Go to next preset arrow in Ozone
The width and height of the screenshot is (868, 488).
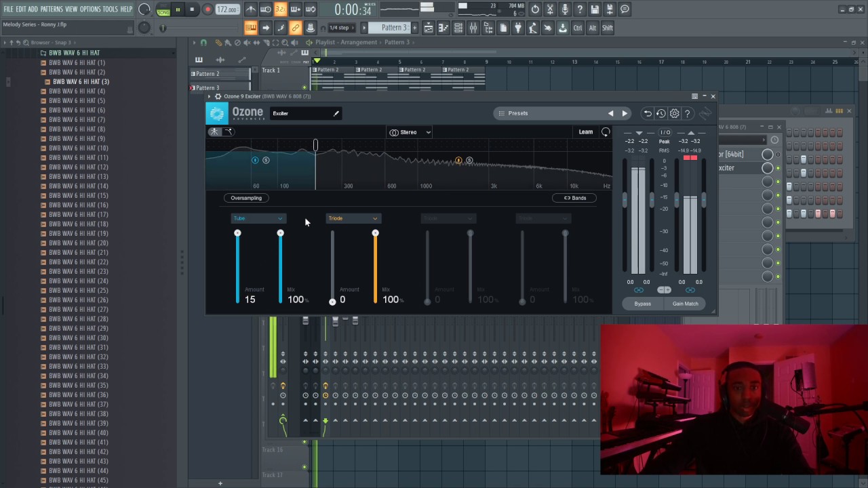pyautogui.click(x=625, y=113)
